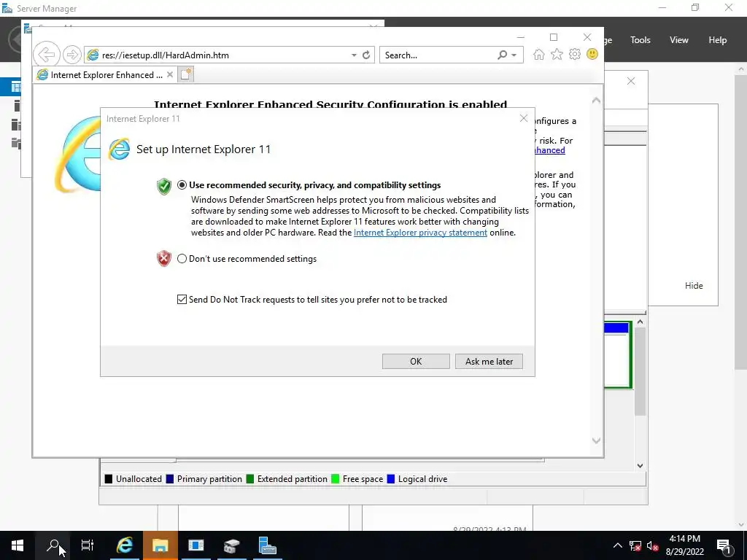747x560 pixels.
Task: Open taskbar Search magnifier
Action: 53,545
